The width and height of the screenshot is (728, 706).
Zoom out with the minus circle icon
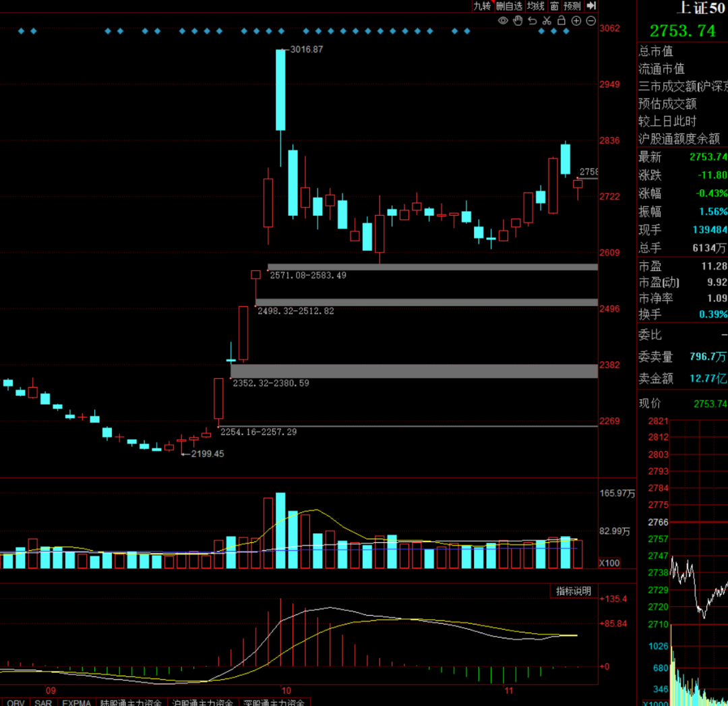click(590, 20)
